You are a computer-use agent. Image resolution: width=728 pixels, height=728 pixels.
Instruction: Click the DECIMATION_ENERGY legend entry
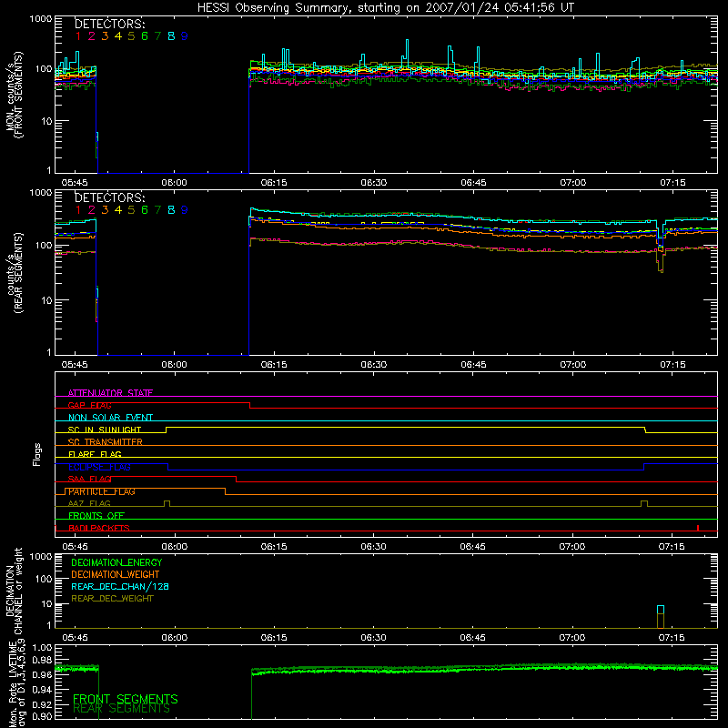(116, 562)
